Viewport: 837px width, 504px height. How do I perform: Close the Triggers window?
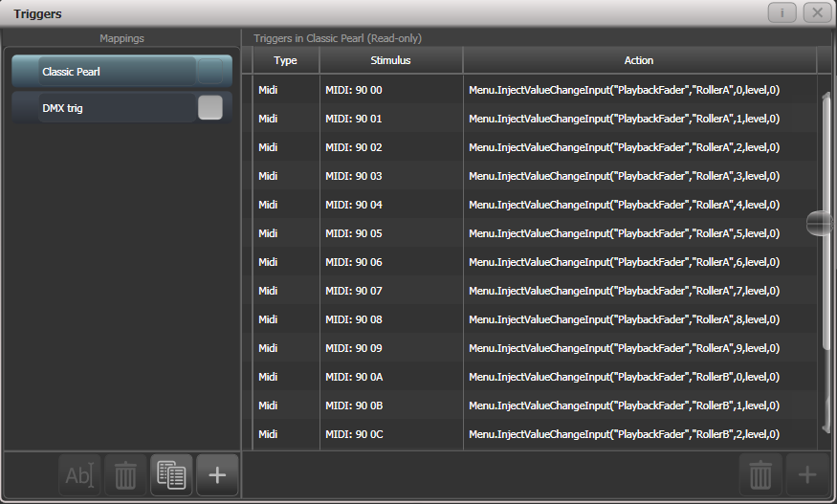pyautogui.click(x=817, y=12)
